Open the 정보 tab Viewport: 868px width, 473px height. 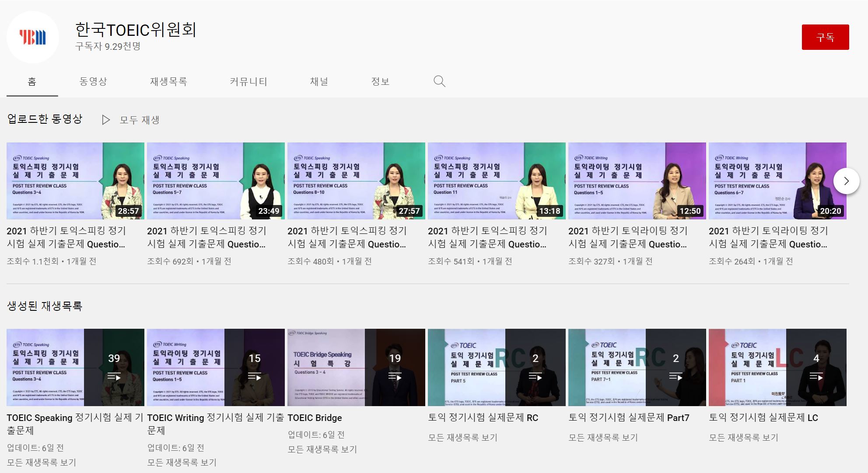point(380,81)
